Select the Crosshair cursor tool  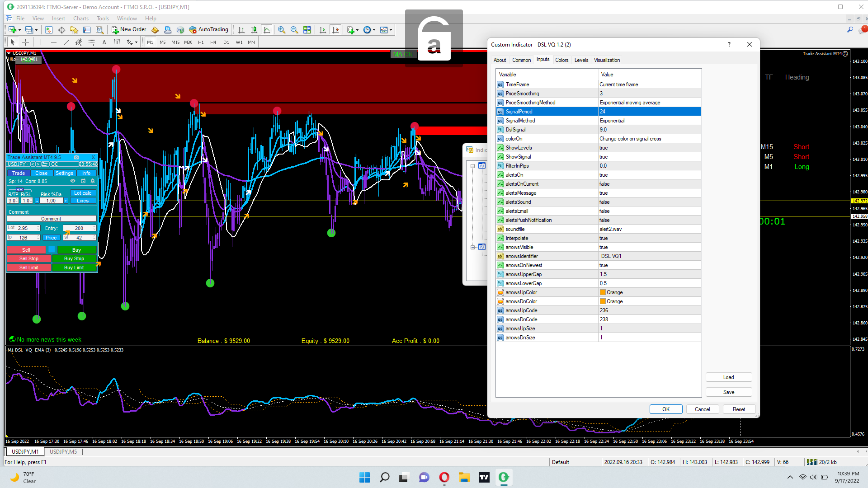point(26,42)
